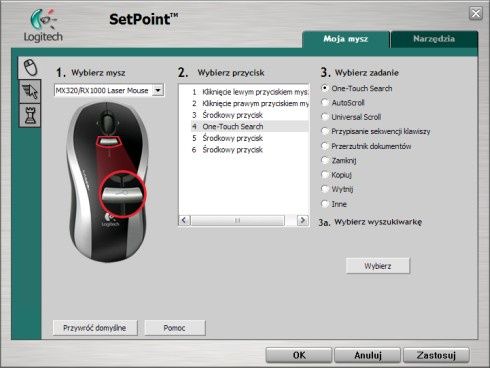490x368 pixels.
Task: Confirm with the OK button
Action: (299, 355)
